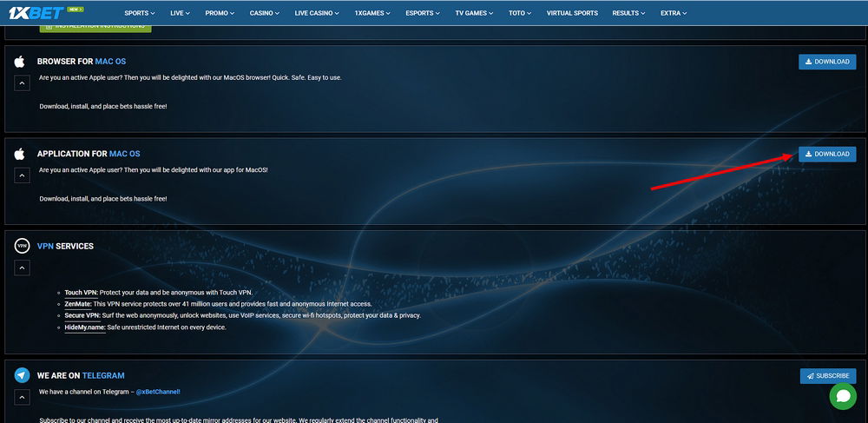
Task: Collapse the We Are On Telegram section
Action: click(22, 397)
